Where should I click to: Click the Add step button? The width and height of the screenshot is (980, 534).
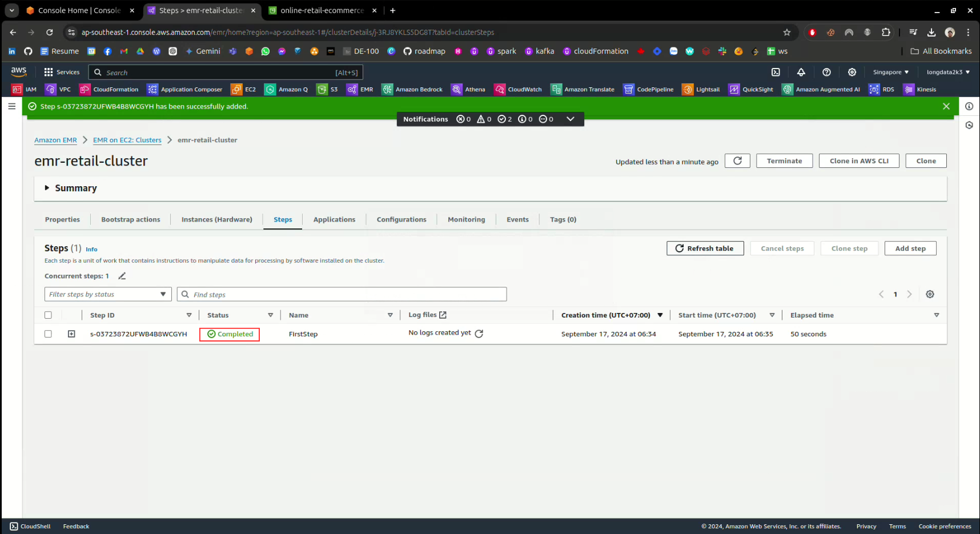point(910,248)
